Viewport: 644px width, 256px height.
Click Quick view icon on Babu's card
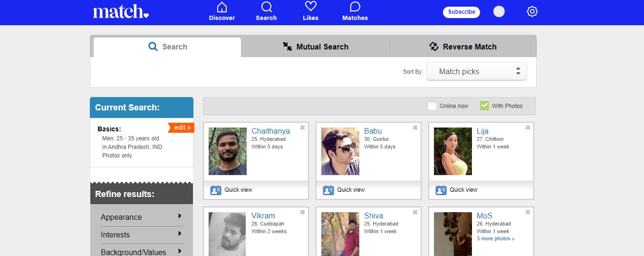(x=328, y=190)
